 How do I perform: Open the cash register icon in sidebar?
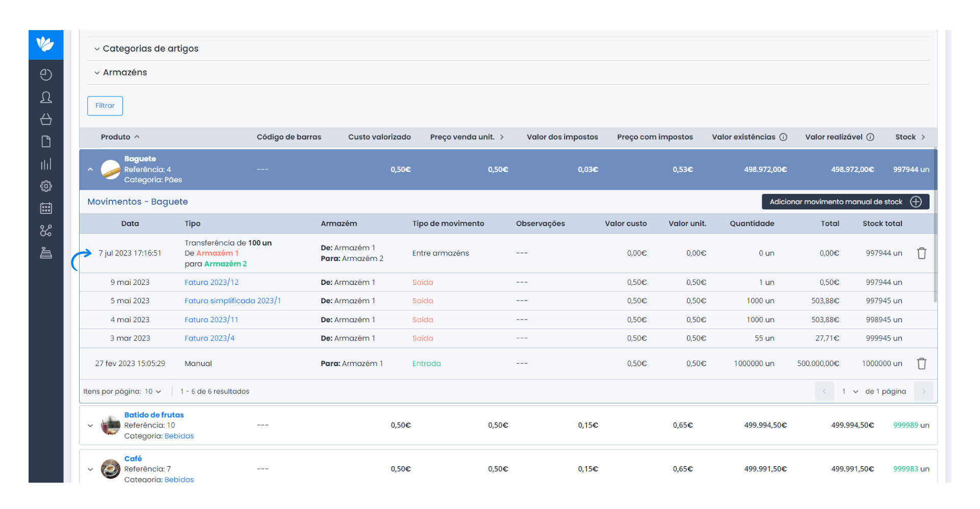pyautogui.click(x=46, y=253)
